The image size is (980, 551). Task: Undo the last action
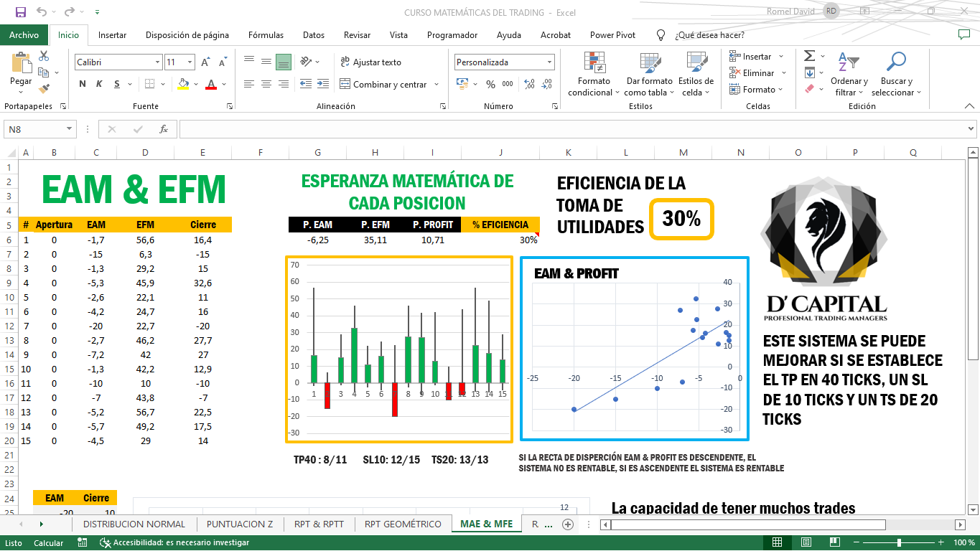[41, 11]
